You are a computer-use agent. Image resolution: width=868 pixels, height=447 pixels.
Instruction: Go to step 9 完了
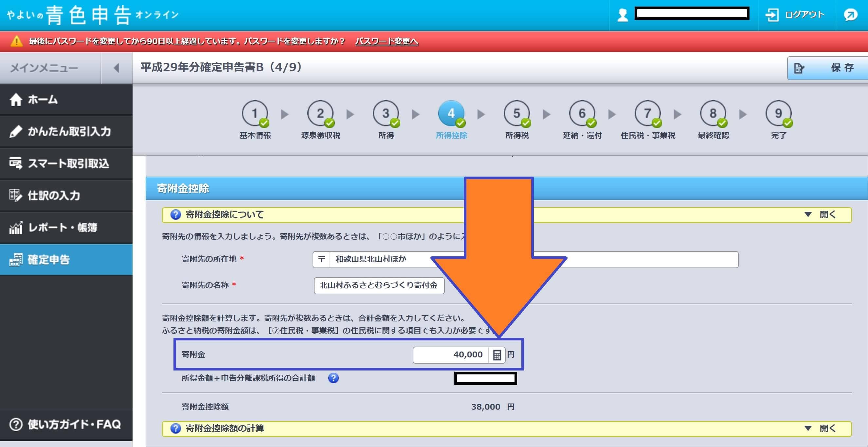point(778,120)
